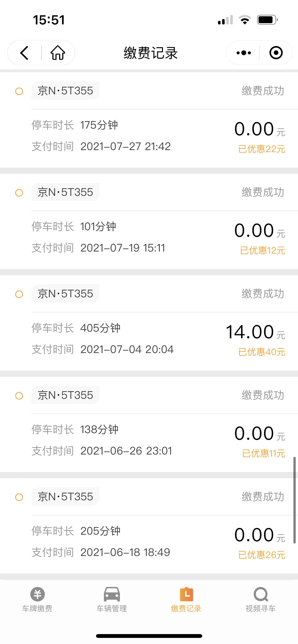Select the circle marker for the 2021-07-27 record
Screen dimensions: 298x644
coord(19,91)
